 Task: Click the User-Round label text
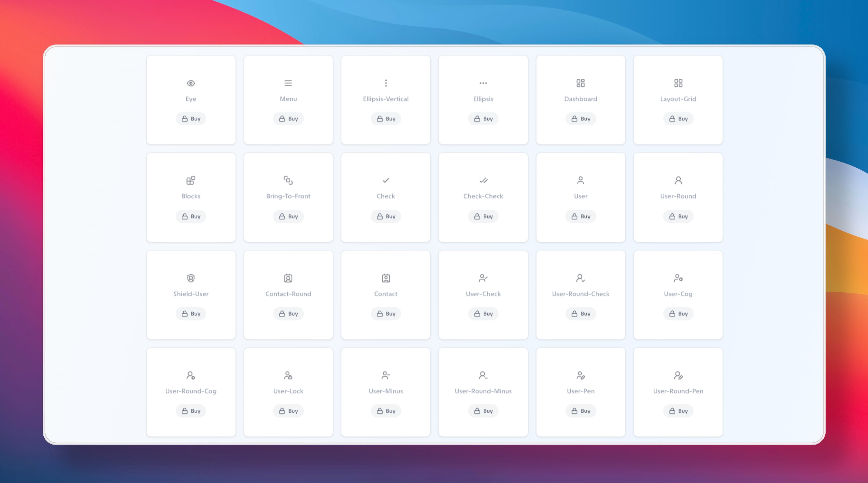tap(678, 196)
